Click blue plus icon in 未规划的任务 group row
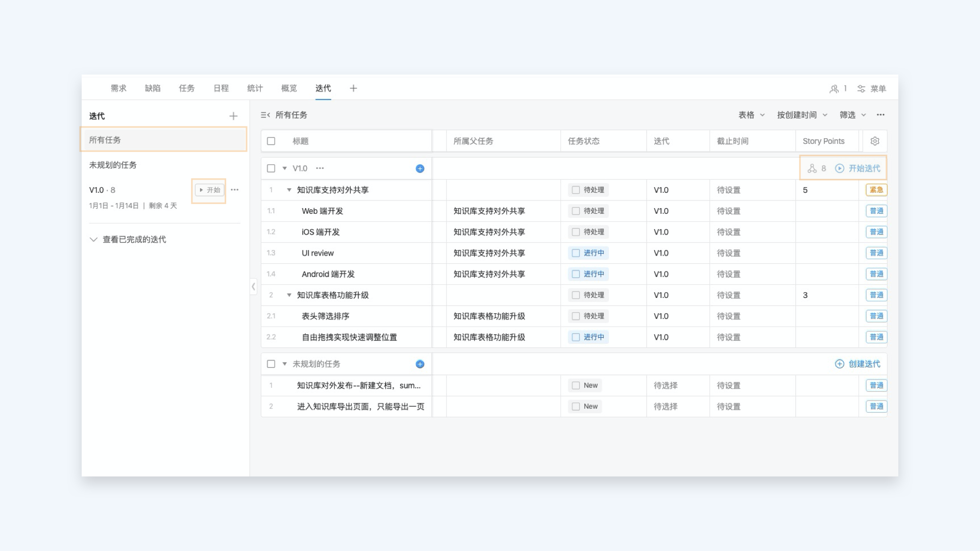This screenshot has width=980, height=551. click(x=420, y=364)
